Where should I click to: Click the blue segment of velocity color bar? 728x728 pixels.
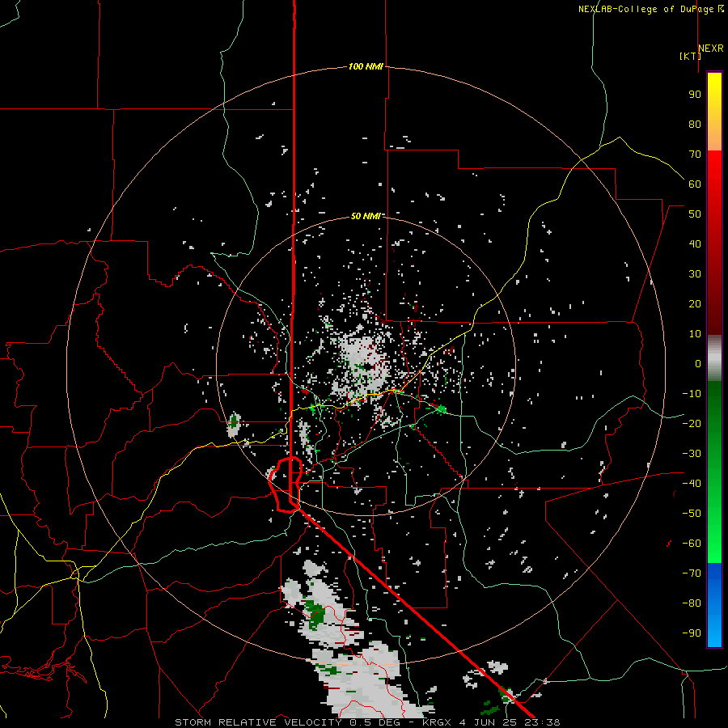pos(714,604)
